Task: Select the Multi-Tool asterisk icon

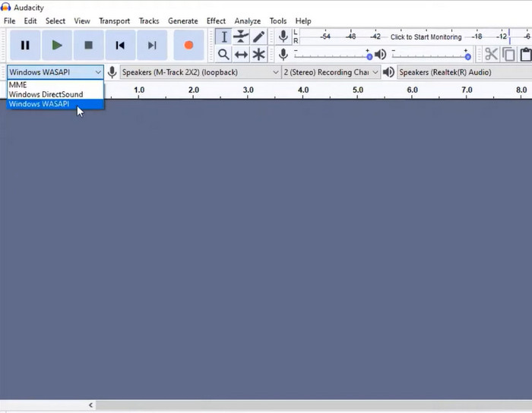Action: click(258, 54)
